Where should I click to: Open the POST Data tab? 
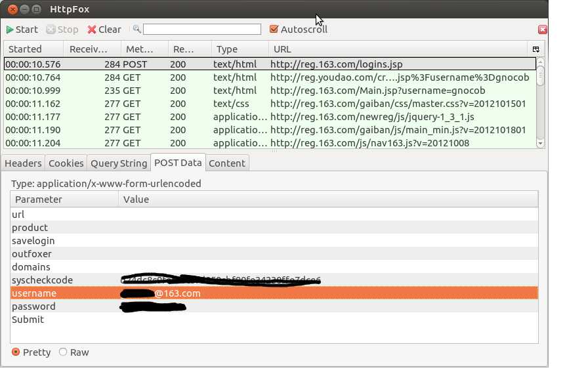[178, 162]
